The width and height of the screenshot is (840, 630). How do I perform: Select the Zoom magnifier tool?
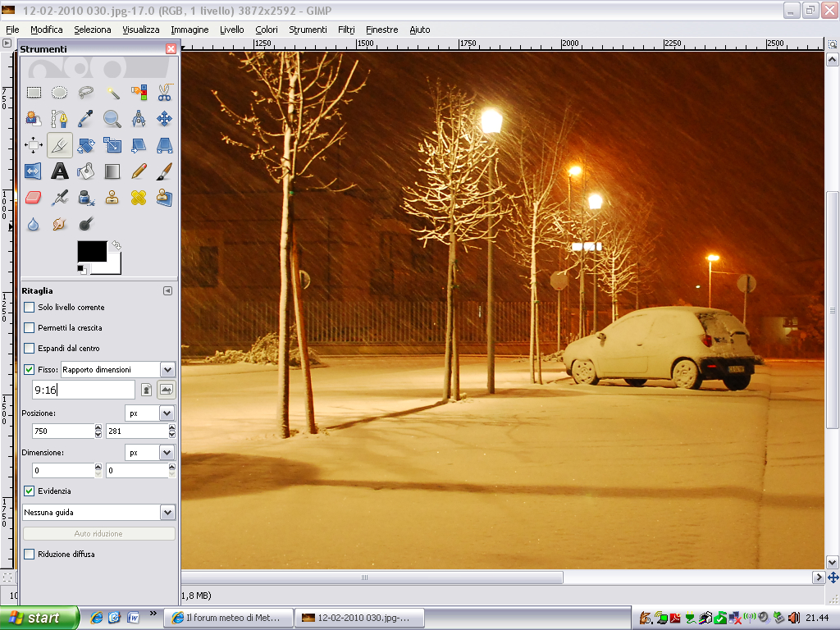tap(112, 119)
